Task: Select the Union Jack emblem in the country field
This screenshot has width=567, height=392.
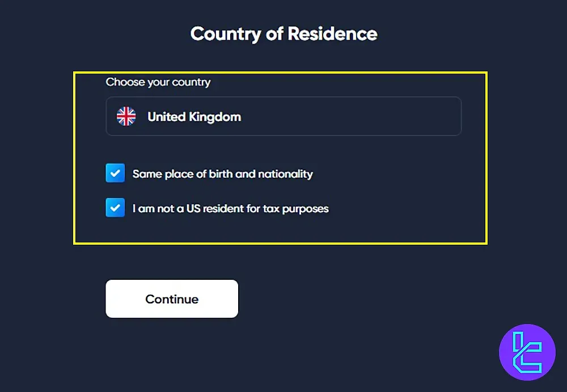Action: click(126, 116)
